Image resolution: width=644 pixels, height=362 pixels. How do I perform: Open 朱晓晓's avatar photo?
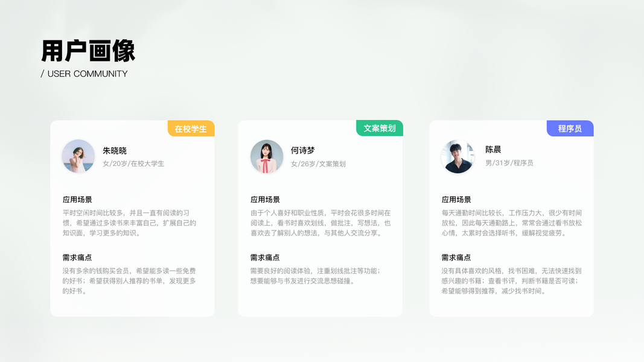pos(78,156)
